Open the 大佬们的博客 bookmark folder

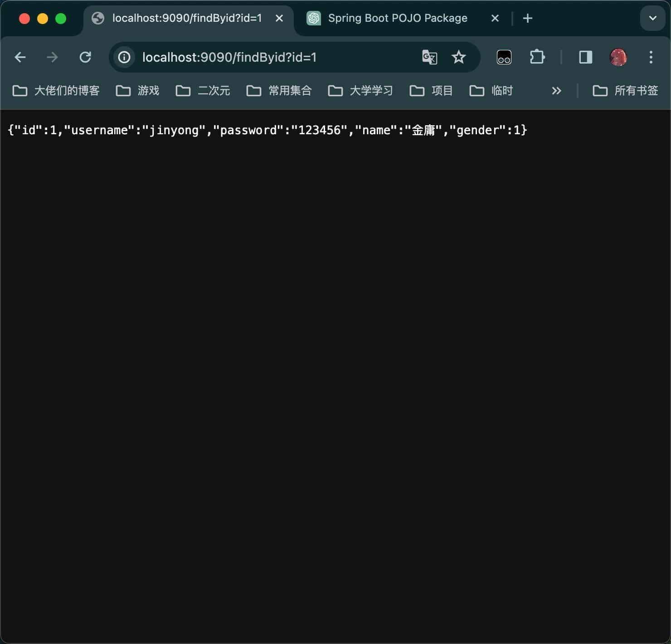[56, 91]
